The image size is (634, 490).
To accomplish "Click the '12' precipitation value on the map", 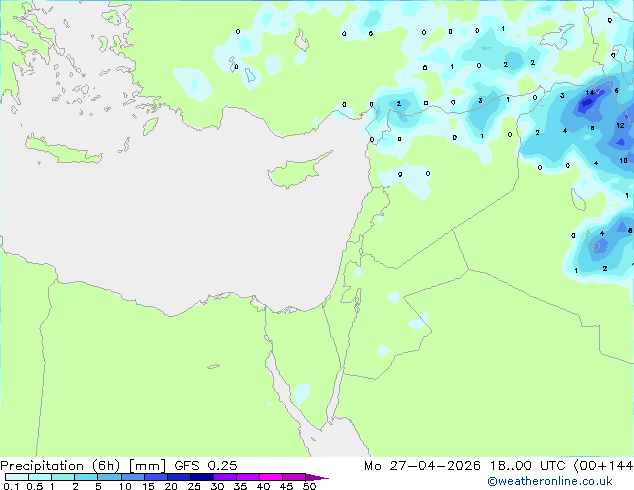I will point(620,125).
